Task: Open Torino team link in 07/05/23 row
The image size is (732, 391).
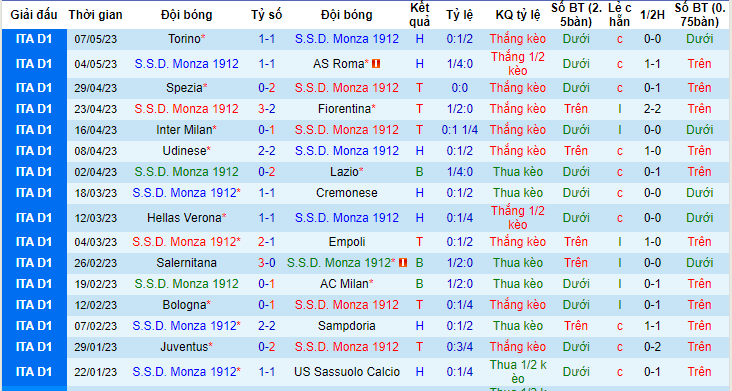Action: (x=184, y=39)
